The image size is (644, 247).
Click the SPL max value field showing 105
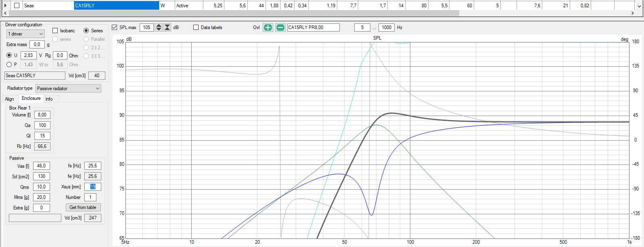tap(147, 27)
